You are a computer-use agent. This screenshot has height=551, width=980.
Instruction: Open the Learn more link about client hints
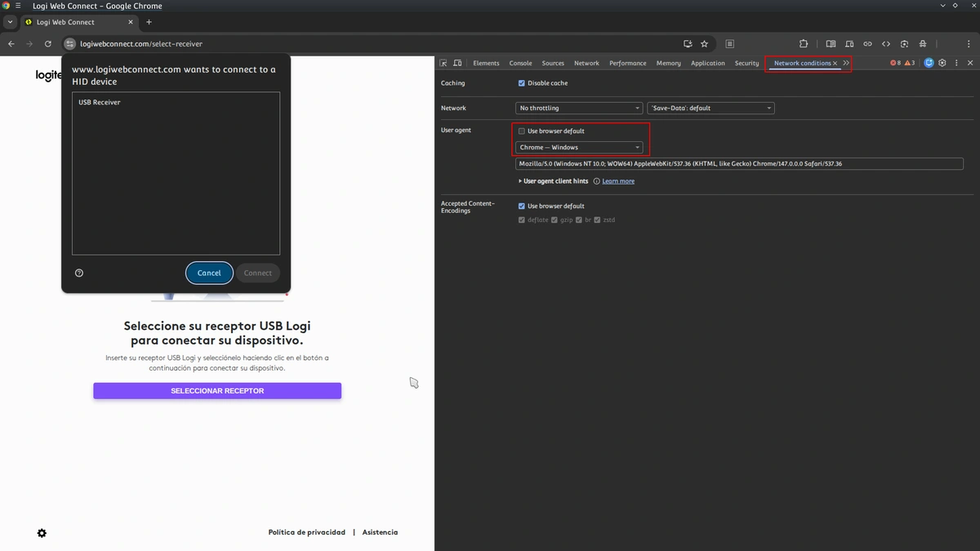(617, 180)
